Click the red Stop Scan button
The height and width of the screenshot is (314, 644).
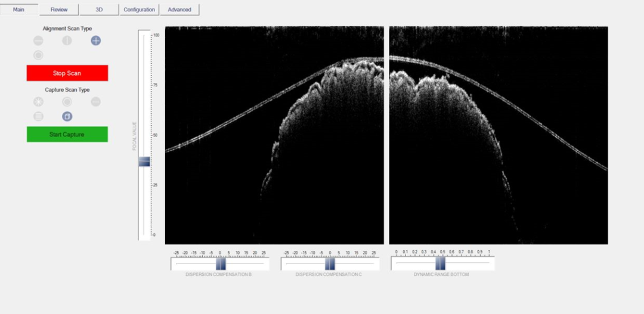pos(67,73)
